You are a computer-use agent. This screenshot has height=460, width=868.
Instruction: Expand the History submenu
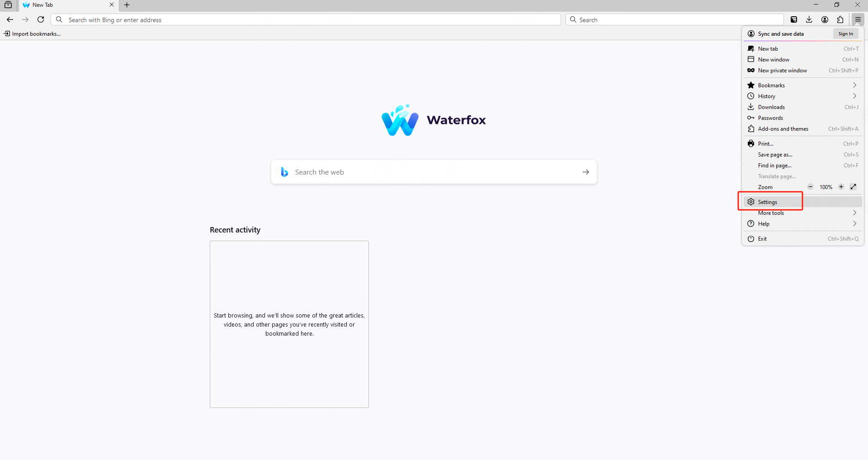pos(803,96)
